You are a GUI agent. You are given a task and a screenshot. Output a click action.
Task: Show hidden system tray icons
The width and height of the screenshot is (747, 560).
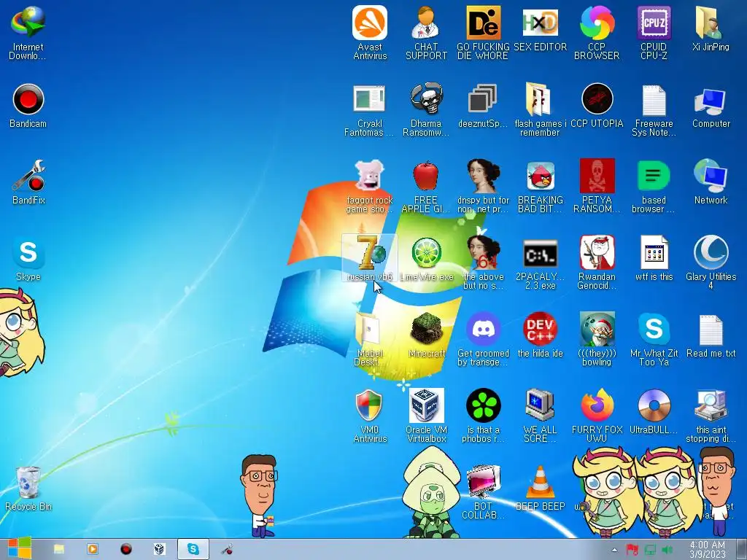point(614,551)
